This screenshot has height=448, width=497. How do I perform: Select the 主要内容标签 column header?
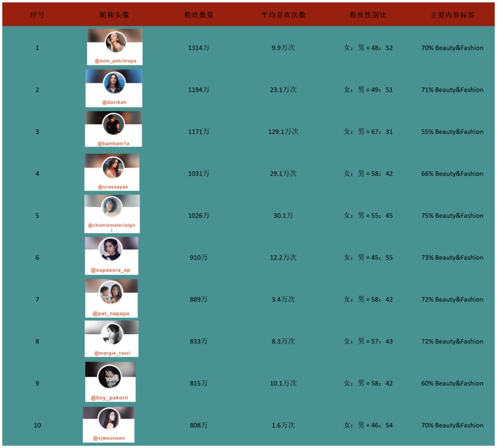(x=452, y=15)
